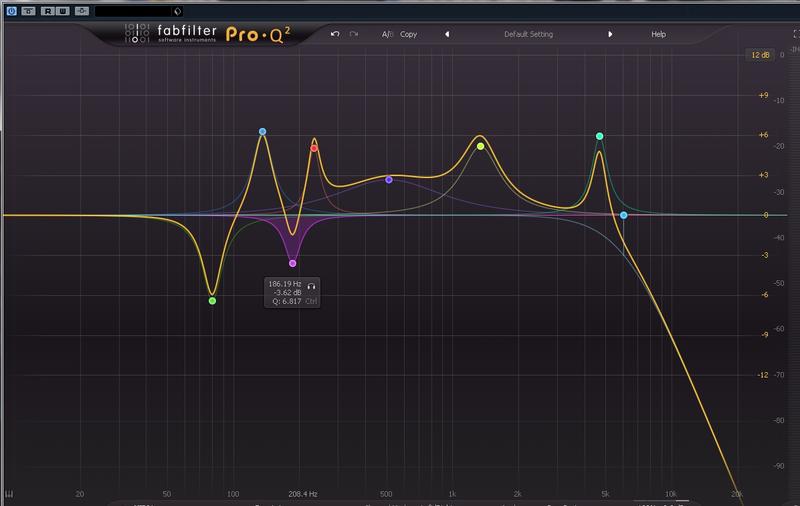The height and width of the screenshot is (506, 800).
Task: Click the piano display icon at the bottom left
Action: 9,494
